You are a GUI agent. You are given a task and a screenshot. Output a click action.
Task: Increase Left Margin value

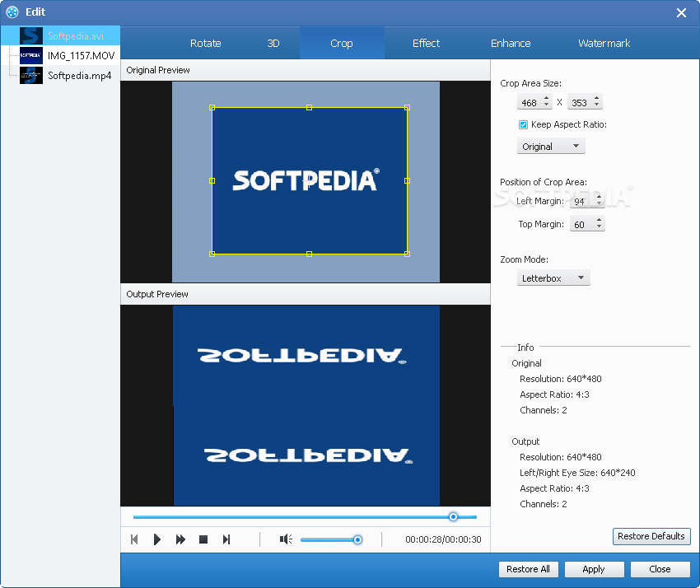coord(599,198)
